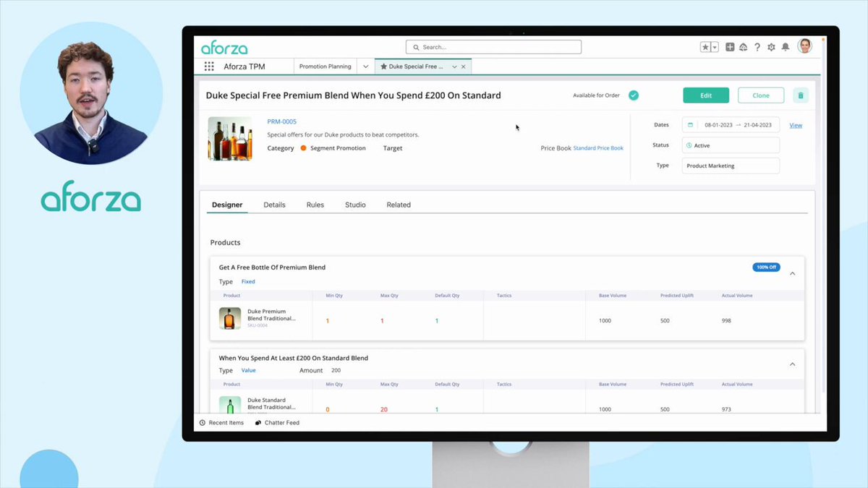Open the App Launcher grid icon
This screenshot has width=868, height=488.
point(209,67)
